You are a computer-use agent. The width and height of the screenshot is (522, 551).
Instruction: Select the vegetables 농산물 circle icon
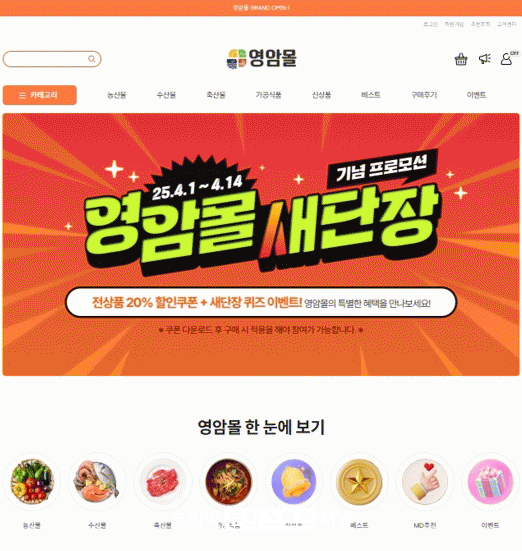tap(32, 481)
